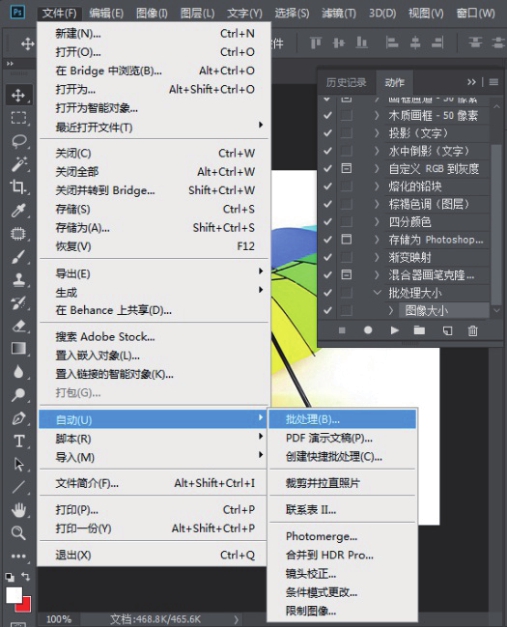Open the 滤镜(T) menu
The width and height of the screenshot is (507, 627).
coord(339,13)
